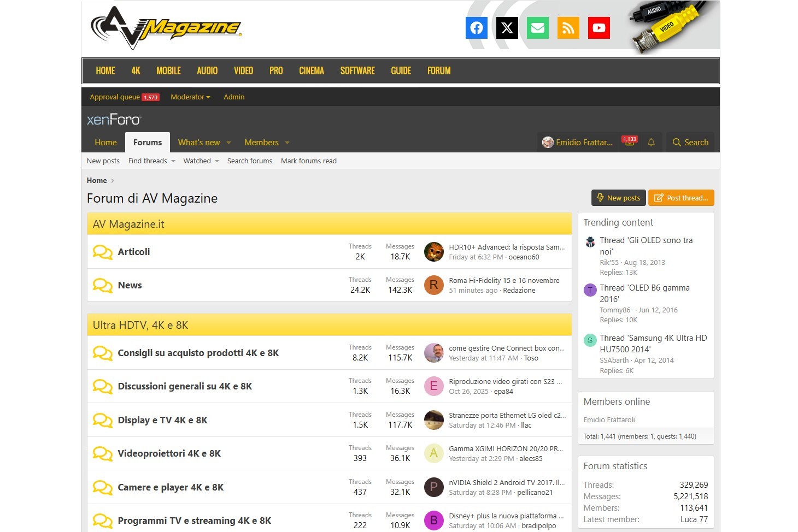The width and height of the screenshot is (798, 532).
Task: Open the conversations inbox icon
Action: [630, 142]
